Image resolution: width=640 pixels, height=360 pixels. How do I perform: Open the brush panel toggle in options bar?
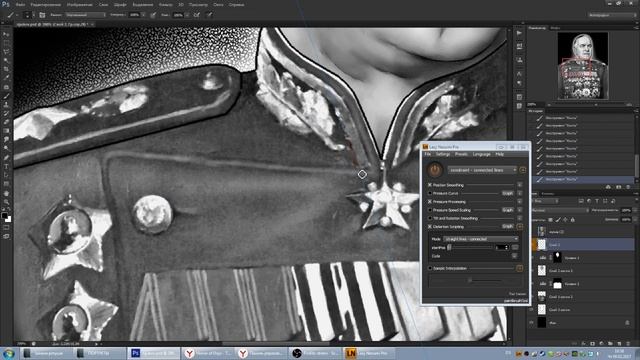click(42, 15)
